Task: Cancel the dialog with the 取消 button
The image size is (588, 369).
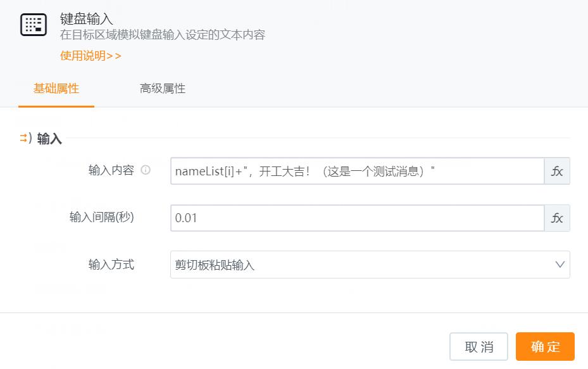Action: coord(479,346)
